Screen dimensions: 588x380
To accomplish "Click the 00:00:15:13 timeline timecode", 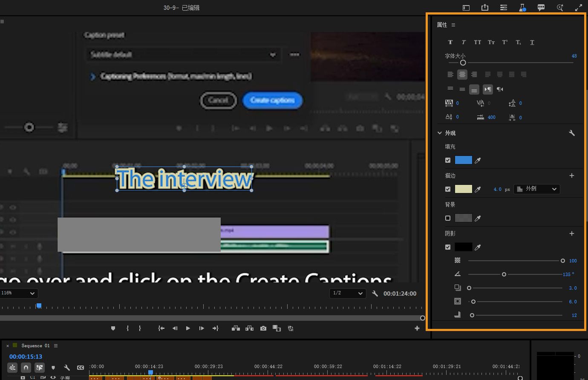I will point(26,357).
